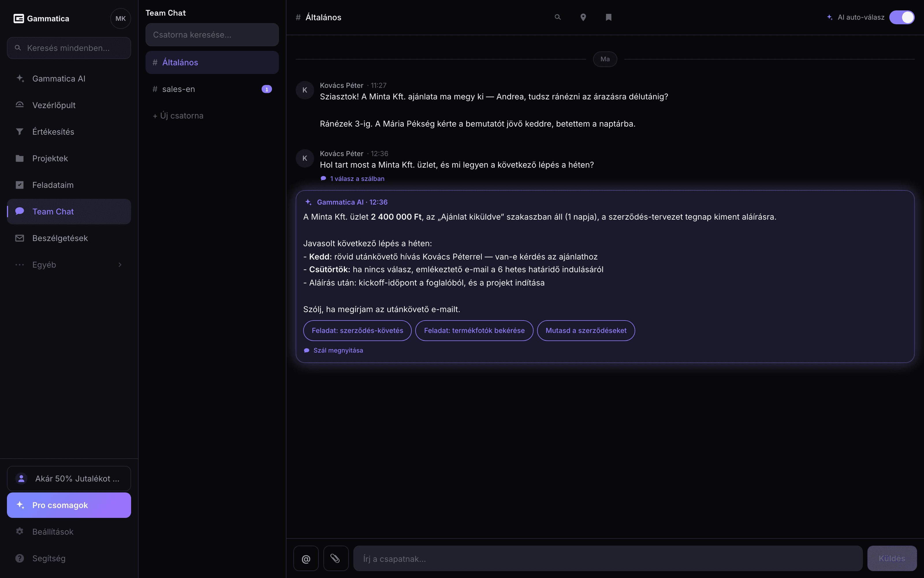924x578 pixels.
Task: Open saved messages via the bookmark icon
Action: click(x=609, y=17)
